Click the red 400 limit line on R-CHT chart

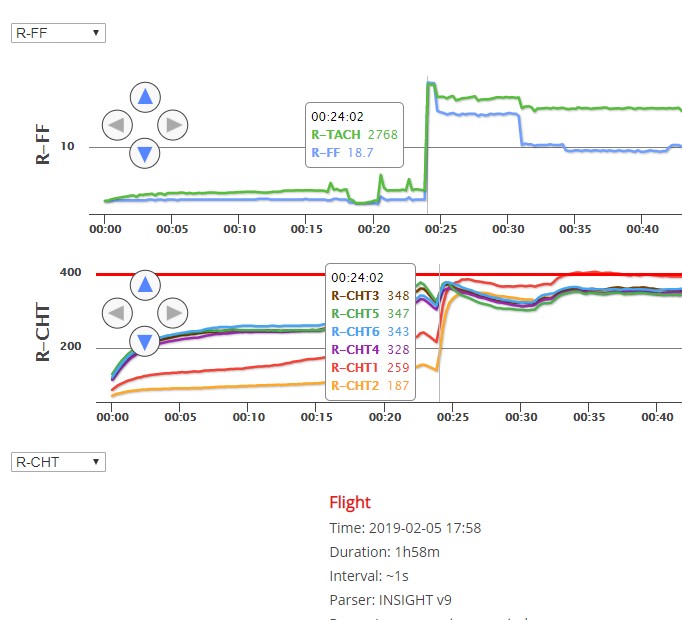click(x=250, y=274)
